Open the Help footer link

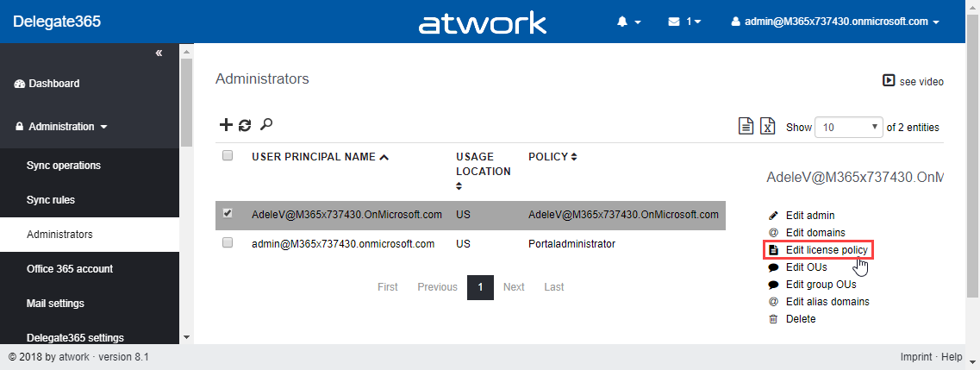952,357
